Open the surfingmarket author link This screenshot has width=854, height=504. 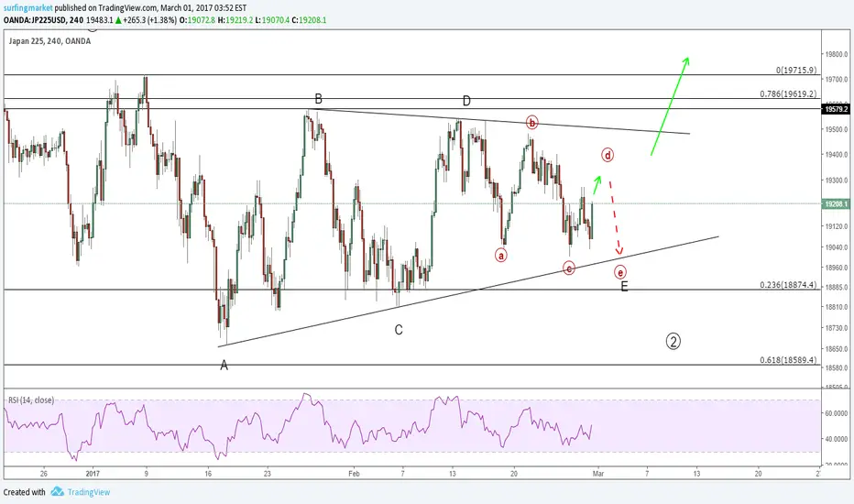pos(28,7)
